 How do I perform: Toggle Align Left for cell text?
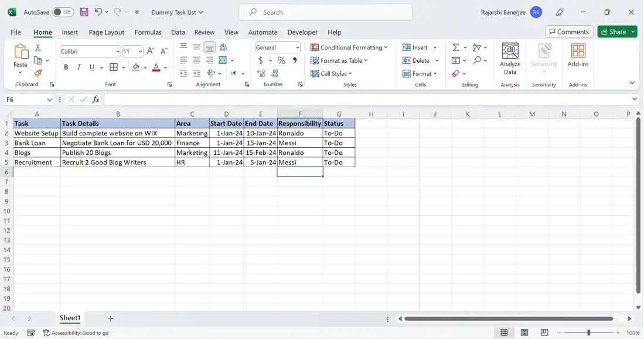[x=183, y=60]
